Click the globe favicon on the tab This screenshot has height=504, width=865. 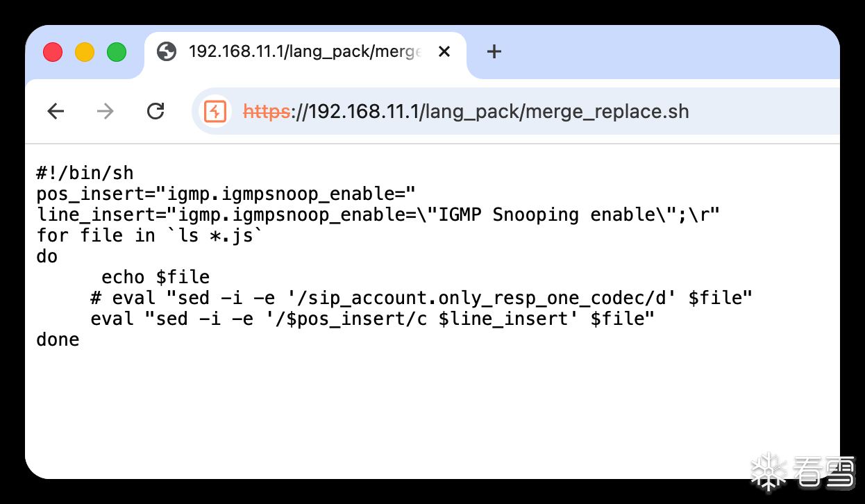point(167,51)
